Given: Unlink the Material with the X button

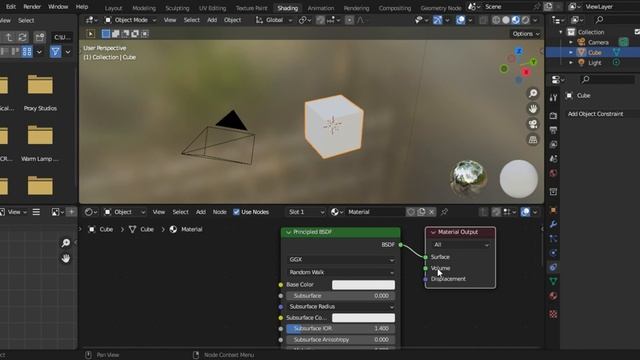Looking at the screenshot, I should pos(431,212).
